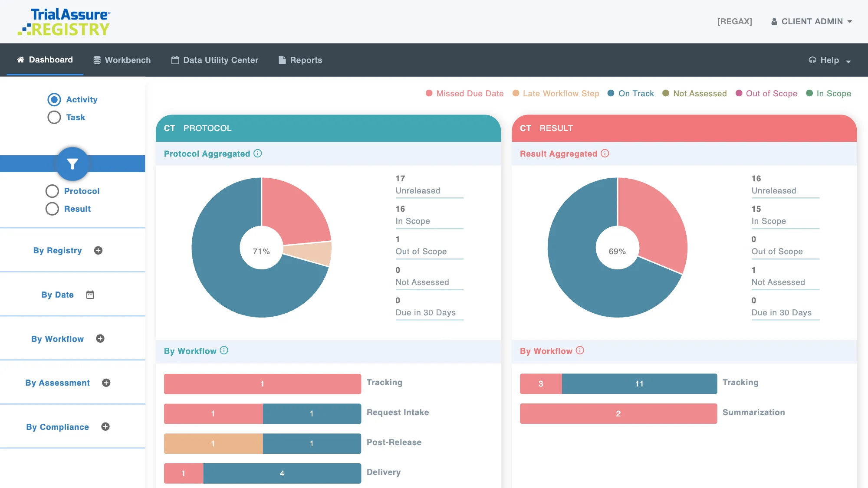Screen dimensions: 868x488
Task: Click the 16 In Scope protocol stat
Action: (x=429, y=216)
